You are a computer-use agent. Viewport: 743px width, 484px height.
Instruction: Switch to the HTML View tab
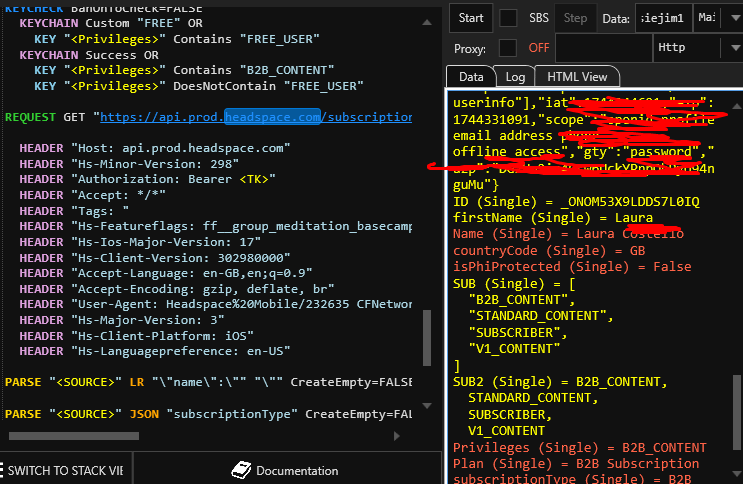coord(577,77)
